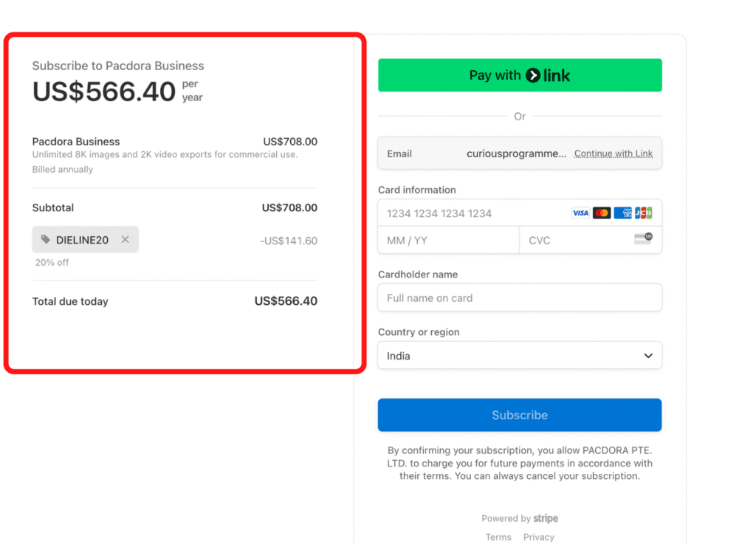Click the American Express logo

[x=623, y=213]
